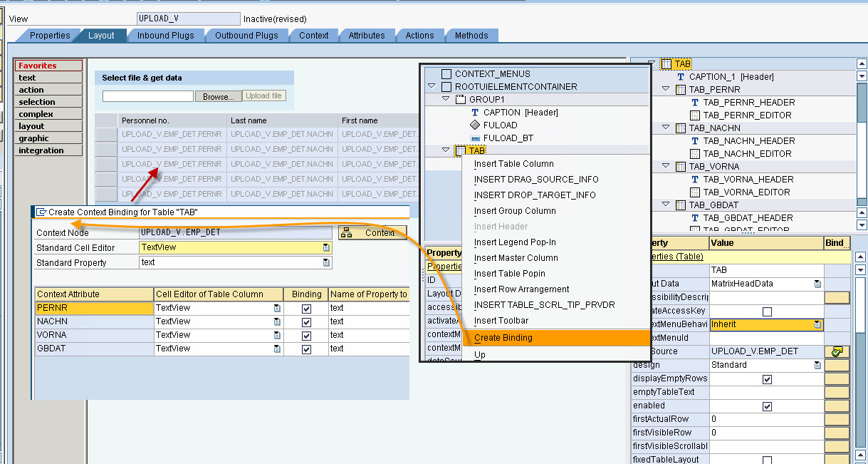Collapse the ROOTUIELEMENTCONTAINER node
Image resolution: width=868 pixels, height=464 pixels.
point(432,85)
